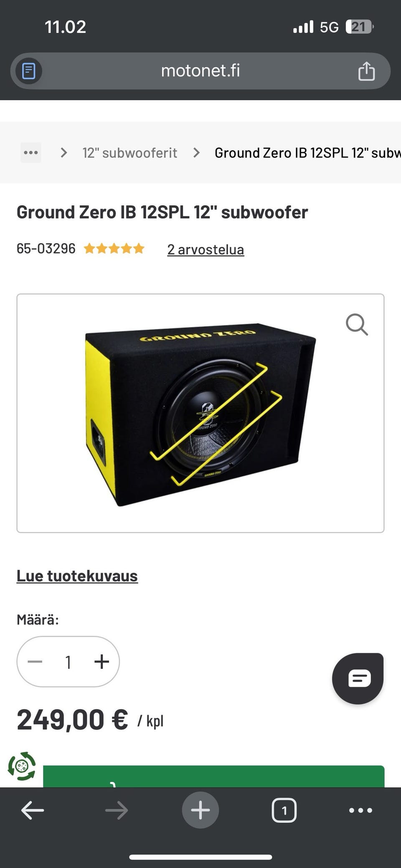Select the Ground Zero IB 12SPL breadcrumb
This screenshot has height=868, width=401.
[308, 153]
